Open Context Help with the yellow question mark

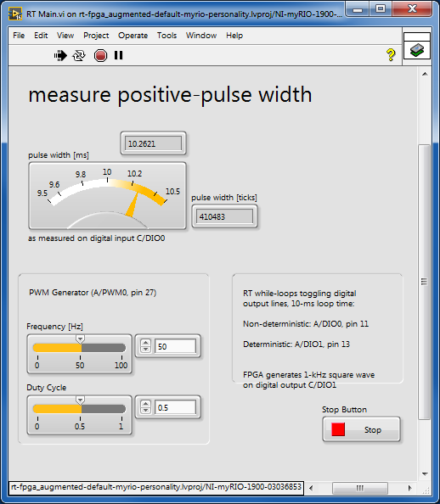[391, 55]
